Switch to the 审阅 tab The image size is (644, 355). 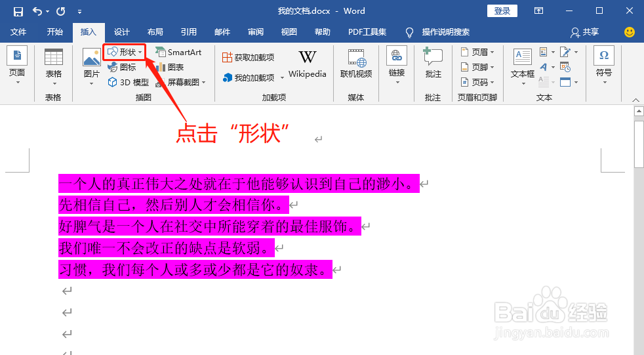pyautogui.click(x=256, y=32)
